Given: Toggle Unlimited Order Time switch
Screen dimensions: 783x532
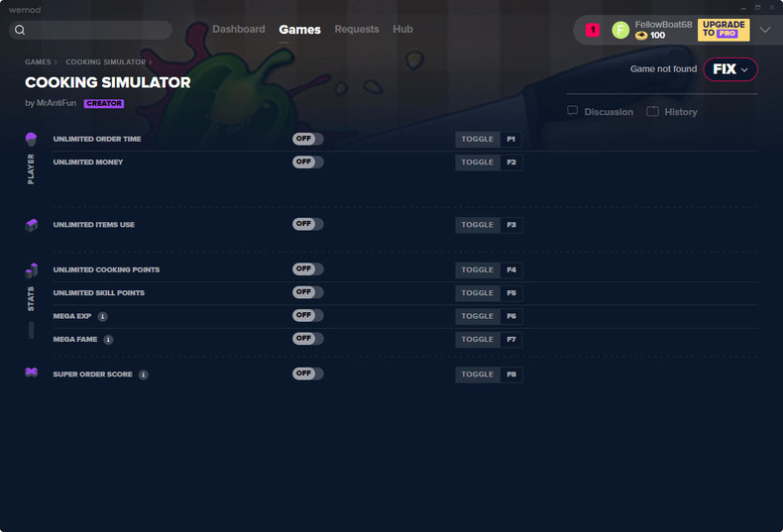Looking at the screenshot, I should click(x=307, y=139).
